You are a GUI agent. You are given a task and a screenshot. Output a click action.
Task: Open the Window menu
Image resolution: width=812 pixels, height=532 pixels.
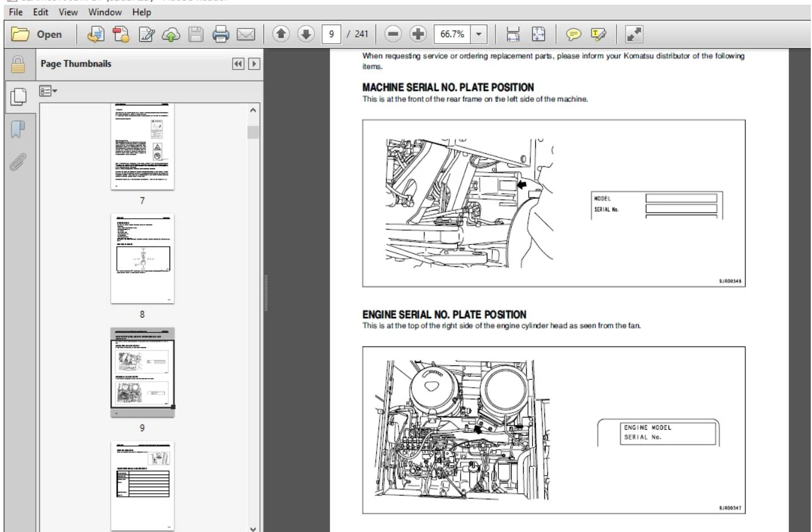[x=104, y=12]
